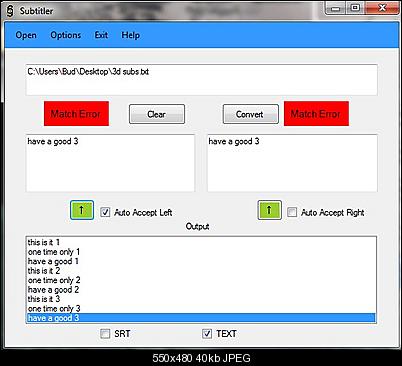Select output line 'one time only 1'
The image size is (402, 366).
[x=201, y=252]
